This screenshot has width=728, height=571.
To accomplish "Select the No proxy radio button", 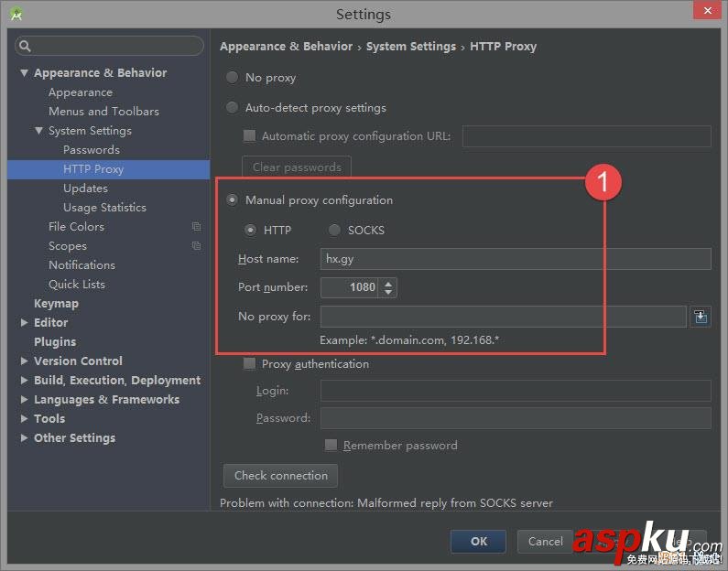I will [x=233, y=78].
